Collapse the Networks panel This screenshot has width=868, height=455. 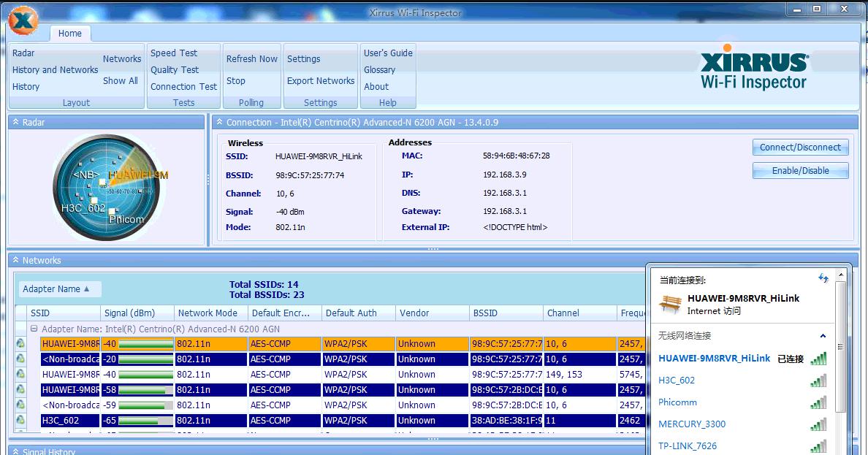15,259
